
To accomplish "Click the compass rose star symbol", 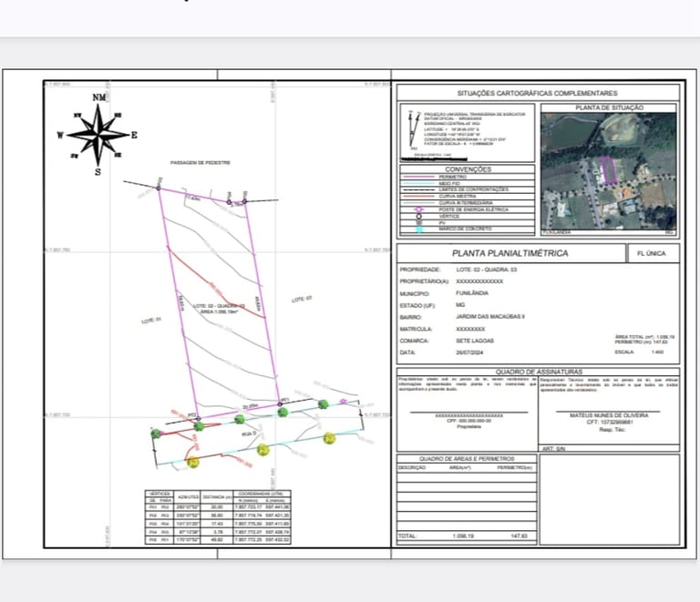I will coord(98,134).
